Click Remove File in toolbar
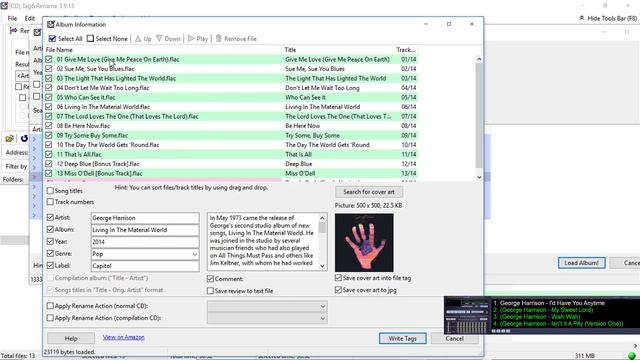This screenshot has width=640, height=360. tap(236, 39)
